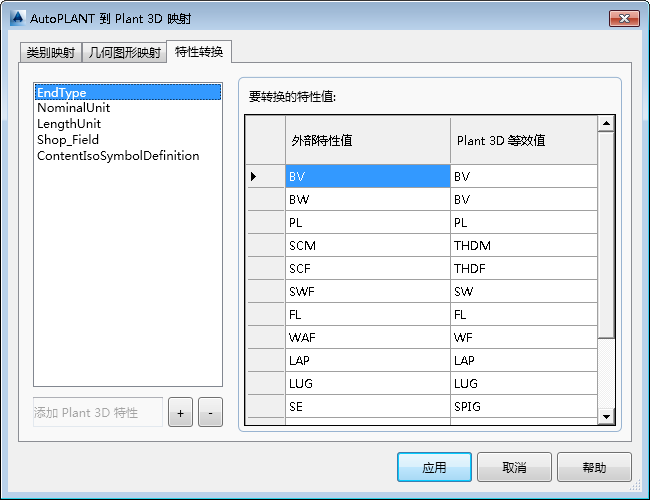Click the table scrollbar up arrow
The height and width of the screenshot is (500, 650).
(606, 123)
